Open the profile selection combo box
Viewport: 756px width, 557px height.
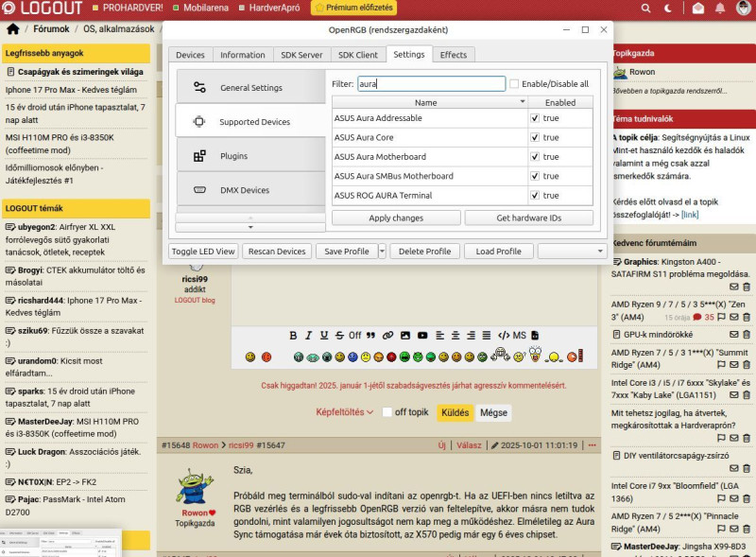pyautogui.click(x=572, y=251)
